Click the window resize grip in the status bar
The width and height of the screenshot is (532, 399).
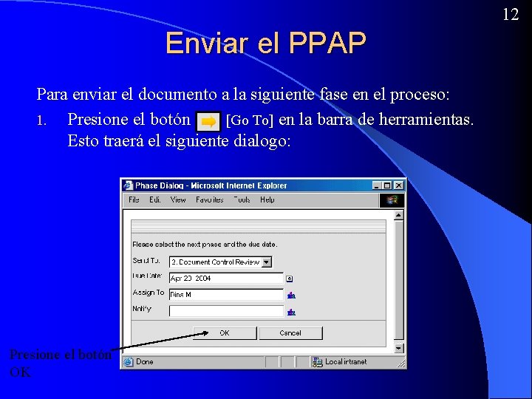tap(401, 364)
